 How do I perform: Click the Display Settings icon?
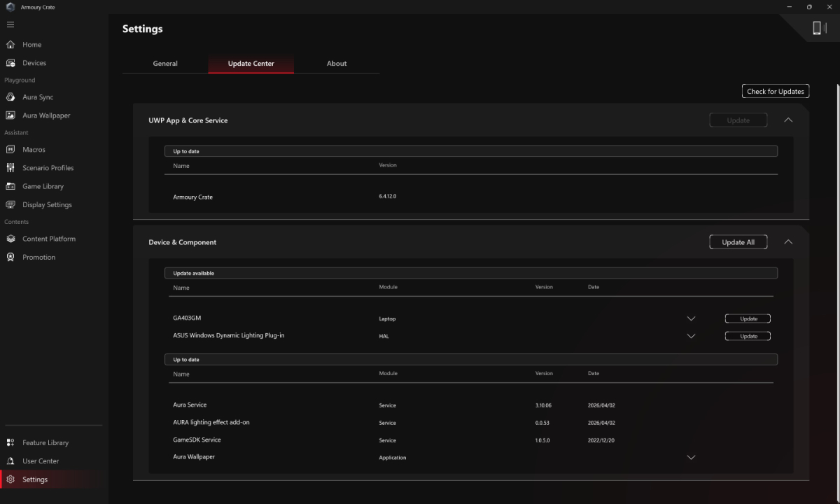point(10,205)
